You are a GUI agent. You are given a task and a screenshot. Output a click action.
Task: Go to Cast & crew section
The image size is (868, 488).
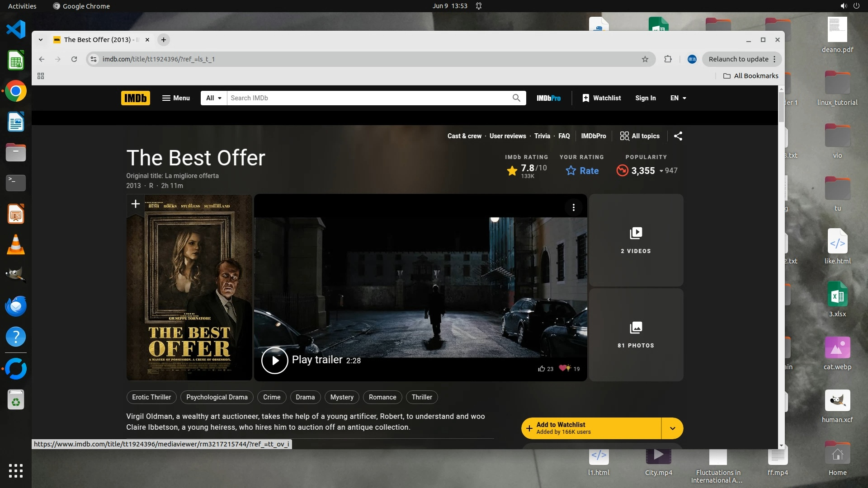coord(464,136)
